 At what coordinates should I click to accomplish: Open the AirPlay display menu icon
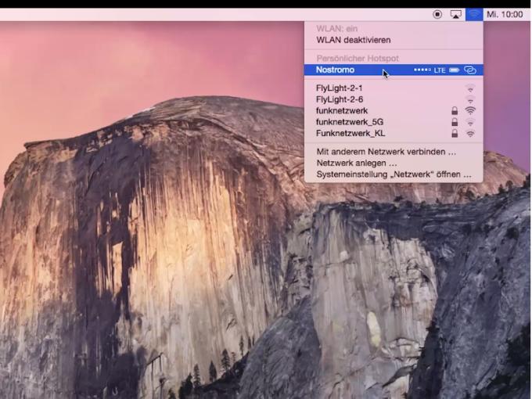tap(455, 14)
